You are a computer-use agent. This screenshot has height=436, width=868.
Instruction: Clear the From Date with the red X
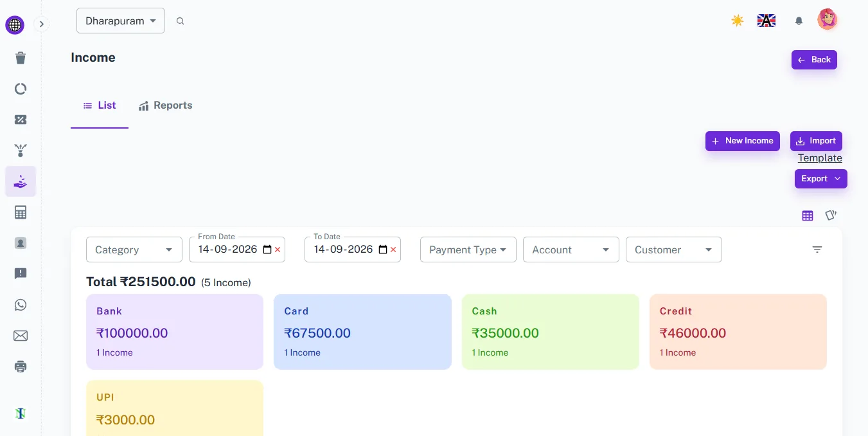pos(278,250)
